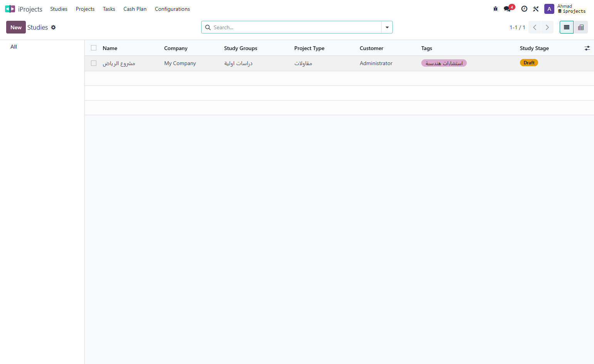
Task: Sort by Name column header
Action: click(x=110, y=48)
